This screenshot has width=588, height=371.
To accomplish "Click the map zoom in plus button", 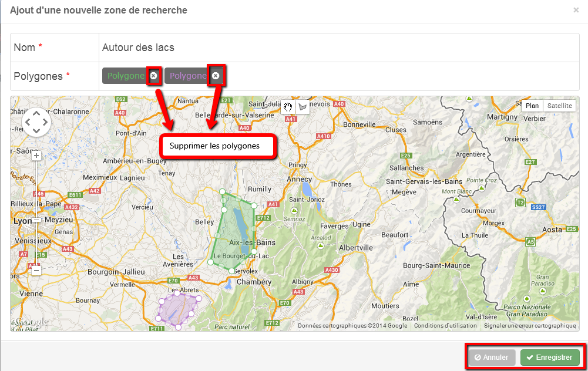I will (x=36, y=156).
